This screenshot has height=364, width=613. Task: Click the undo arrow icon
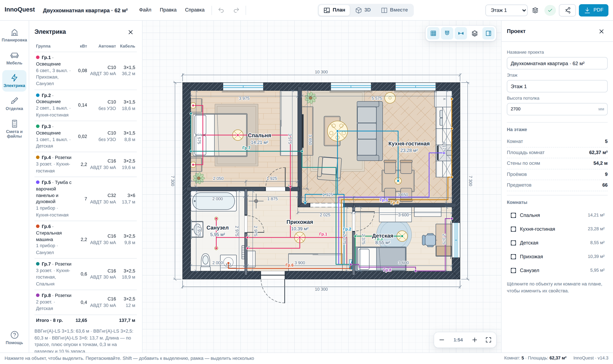[221, 10]
